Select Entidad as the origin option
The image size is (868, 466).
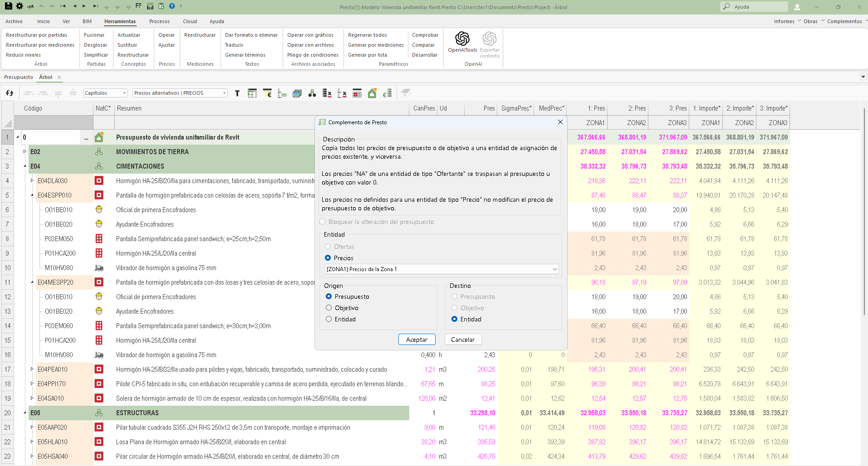329,319
